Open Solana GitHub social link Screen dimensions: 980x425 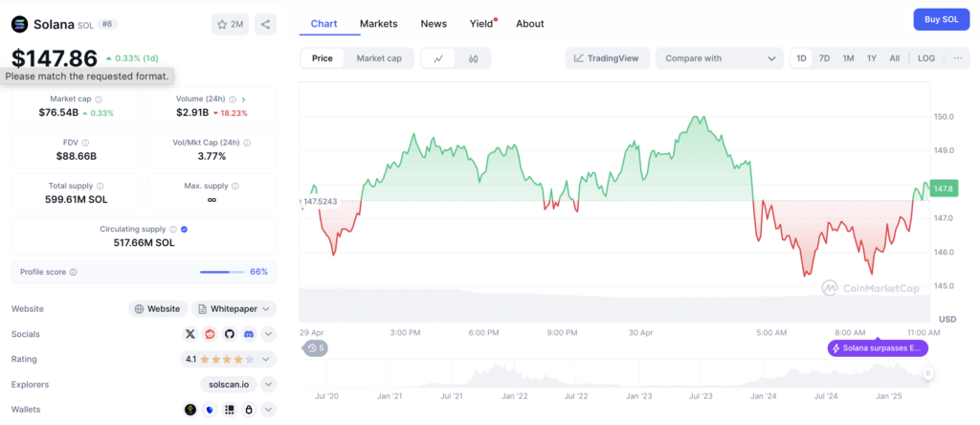(230, 334)
